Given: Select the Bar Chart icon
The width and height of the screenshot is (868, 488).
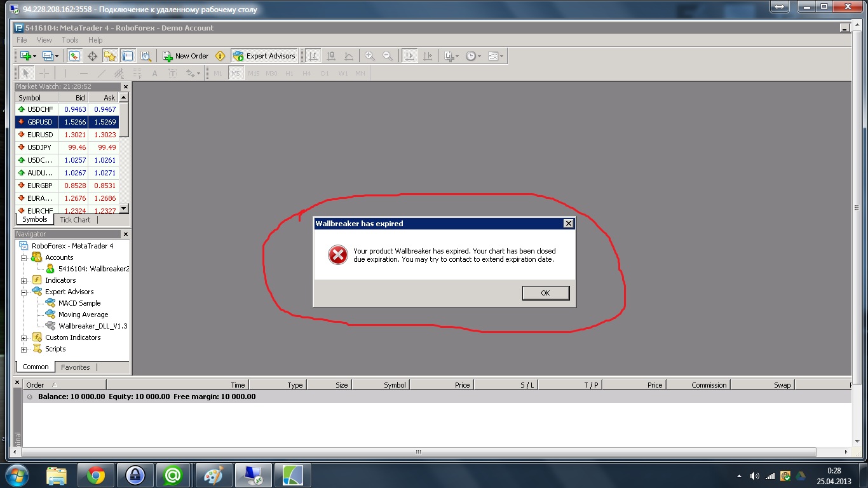Looking at the screenshot, I should [313, 56].
